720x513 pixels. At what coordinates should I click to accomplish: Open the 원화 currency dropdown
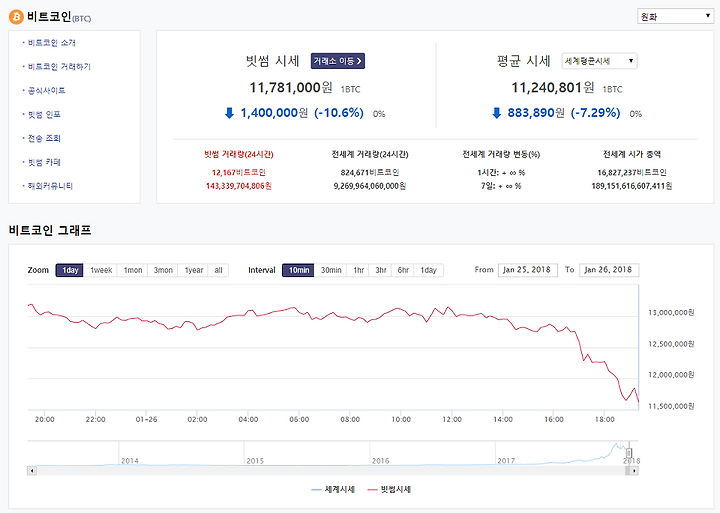(x=675, y=17)
